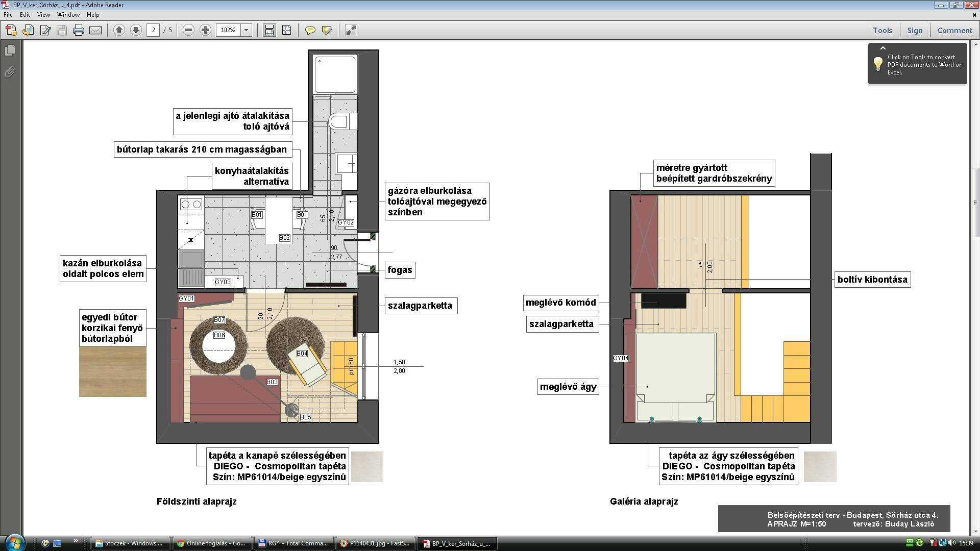
Task: Open a PDF file using the folder icon
Action: [x=28, y=30]
